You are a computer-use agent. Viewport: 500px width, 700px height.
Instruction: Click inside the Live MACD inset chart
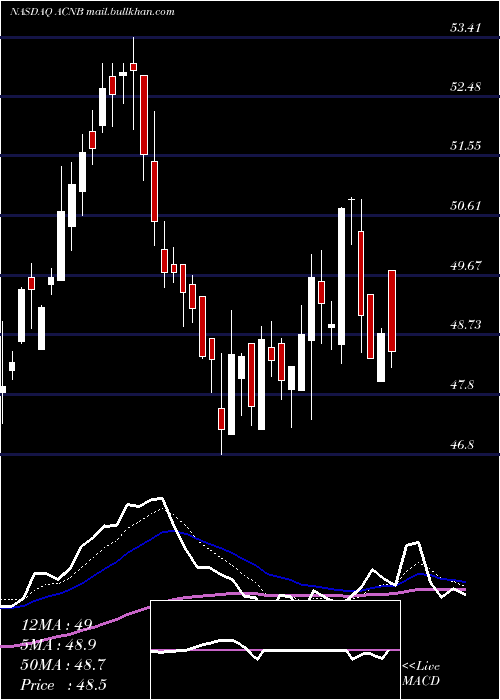[x=275, y=650]
